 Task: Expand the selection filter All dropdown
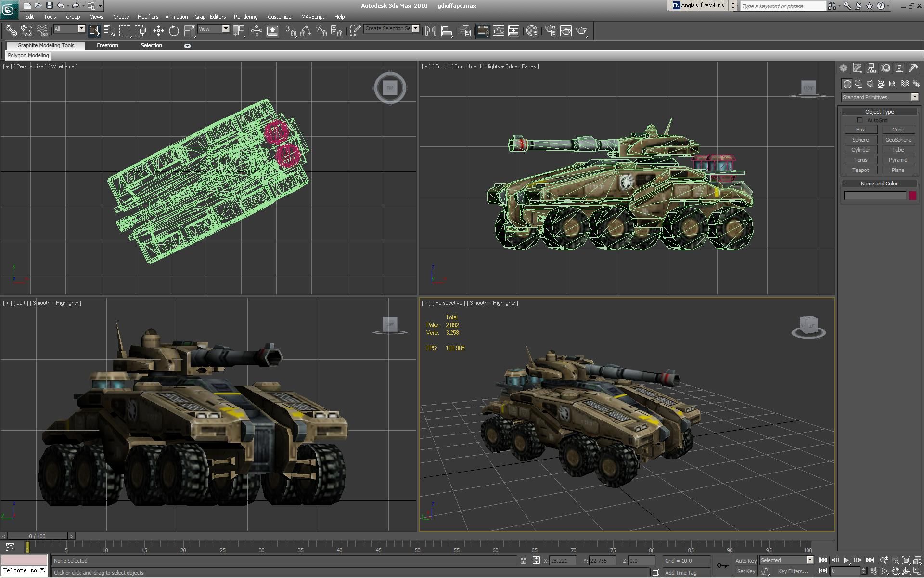[69, 29]
